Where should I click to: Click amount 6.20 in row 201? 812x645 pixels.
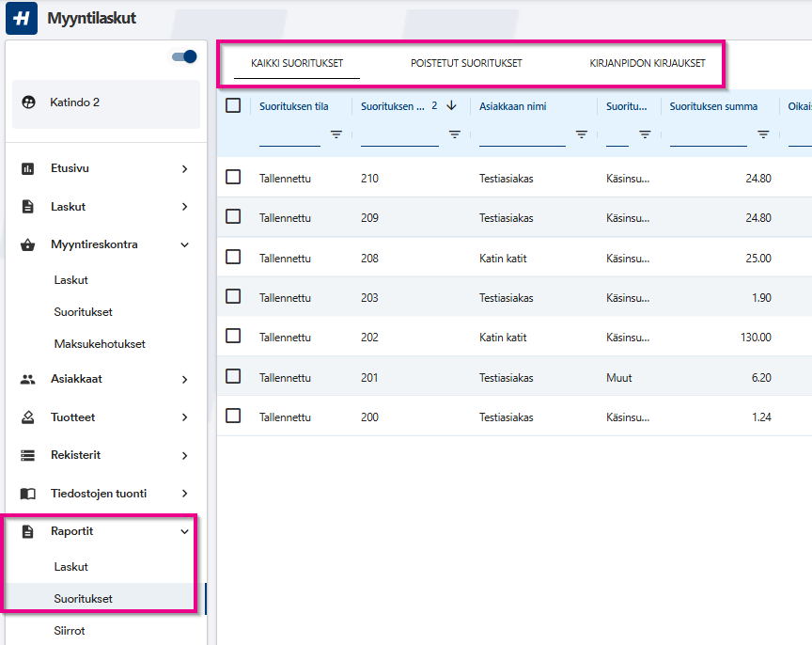pyautogui.click(x=761, y=378)
